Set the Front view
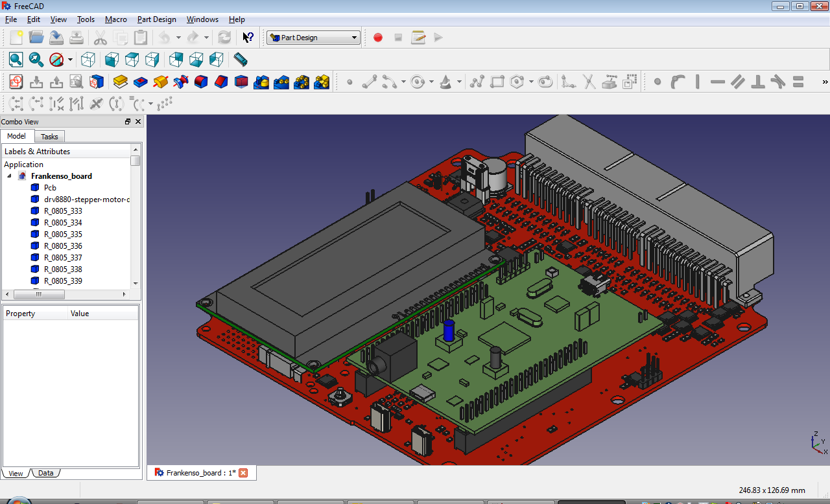The width and height of the screenshot is (830, 504). pyautogui.click(x=112, y=60)
